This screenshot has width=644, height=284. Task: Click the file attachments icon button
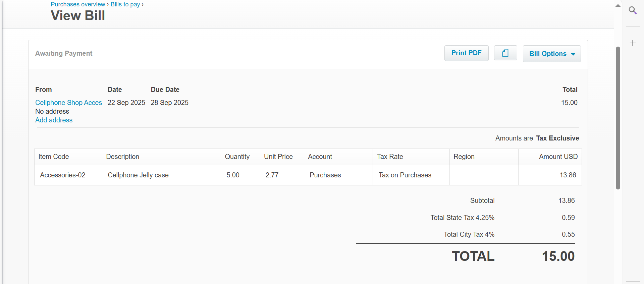coord(505,53)
